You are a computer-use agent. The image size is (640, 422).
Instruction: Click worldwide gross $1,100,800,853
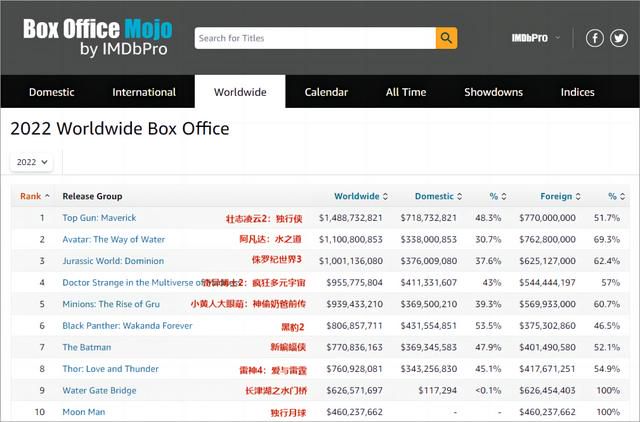(351, 240)
